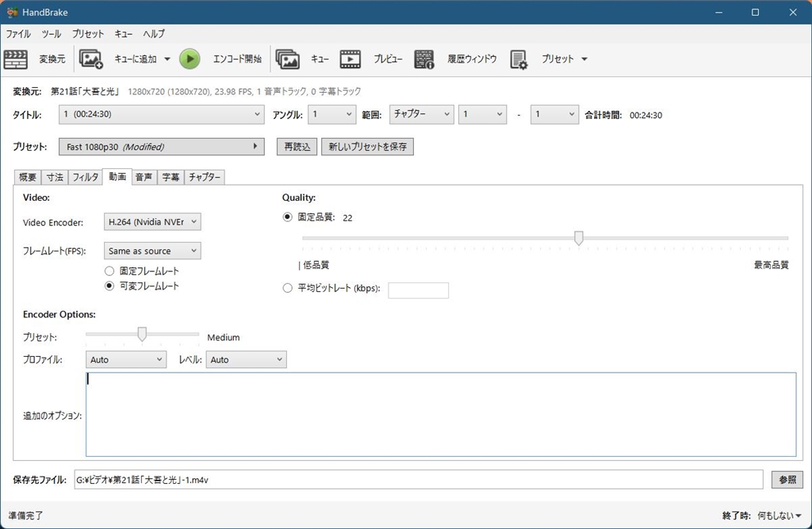Click the 最高品質 label

(x=771, y=265)
